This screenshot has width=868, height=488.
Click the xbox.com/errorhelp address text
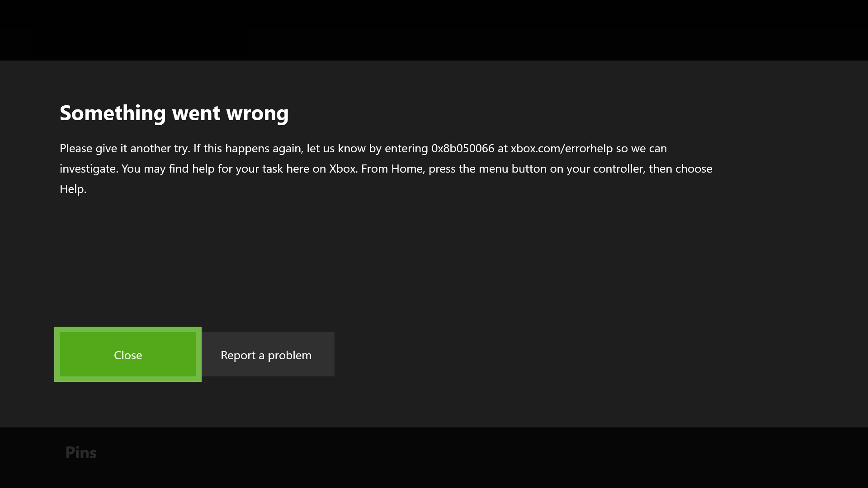561,149
